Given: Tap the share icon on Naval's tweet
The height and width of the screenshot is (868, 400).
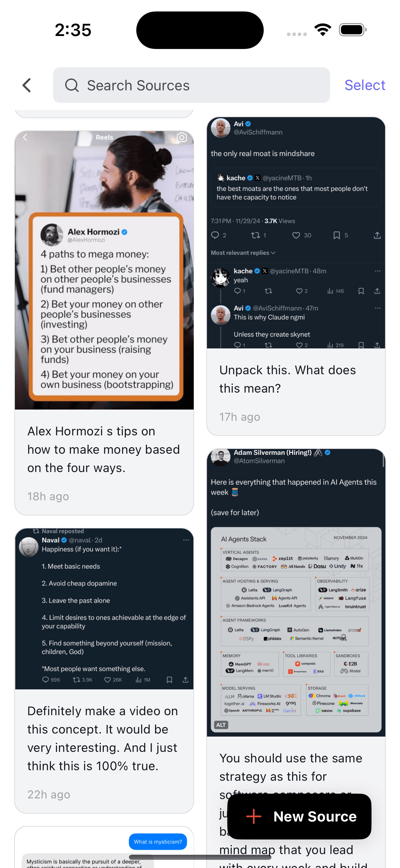Looking at the screenshot, I should pos(185,680).
